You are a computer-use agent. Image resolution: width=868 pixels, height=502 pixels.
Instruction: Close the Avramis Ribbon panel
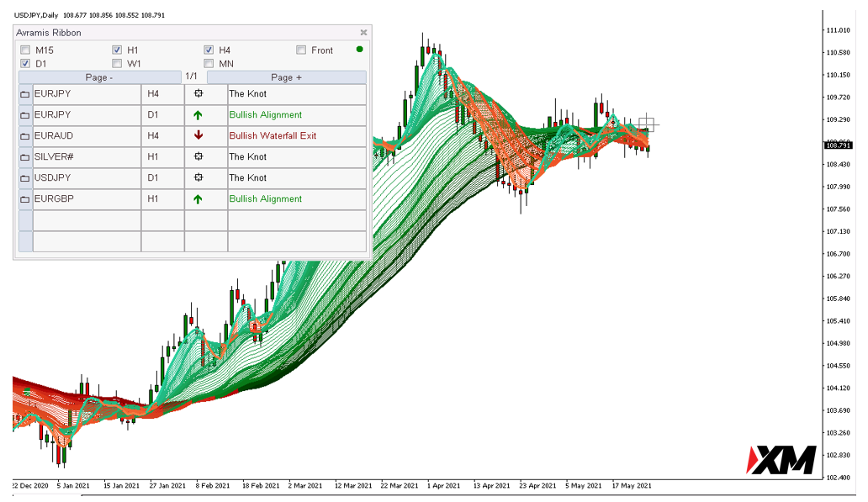(x=363, y=33)
